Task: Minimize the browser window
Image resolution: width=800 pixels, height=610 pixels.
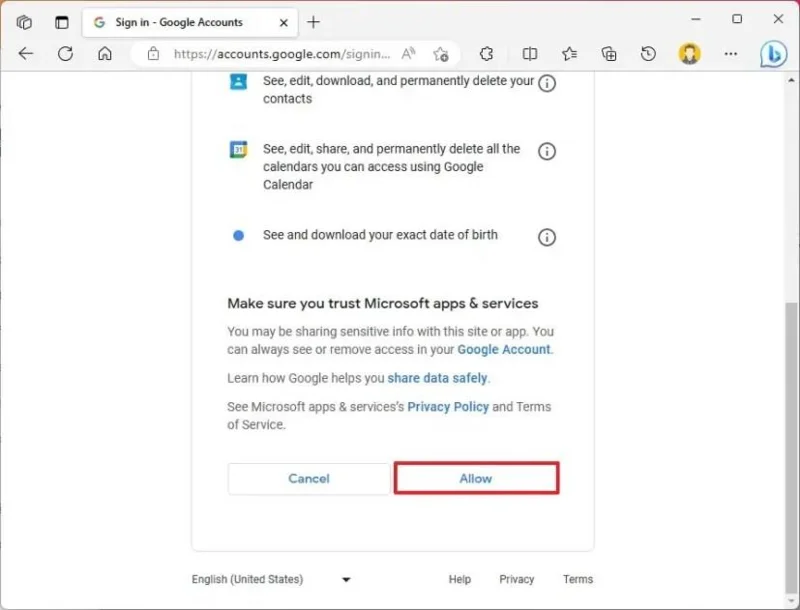Action: point(696,19)
